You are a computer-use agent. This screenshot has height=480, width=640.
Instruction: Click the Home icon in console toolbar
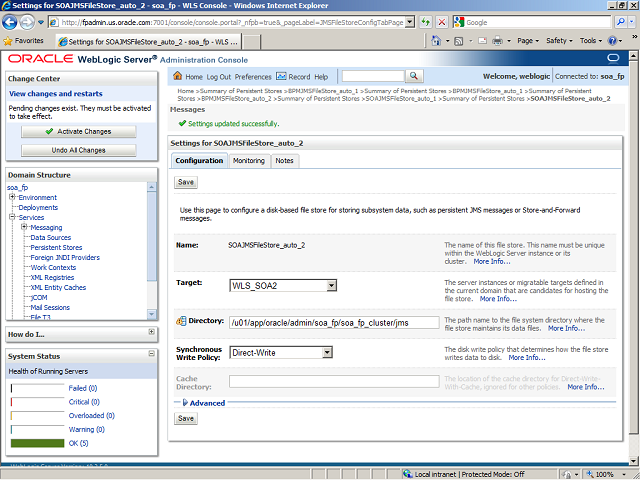178,77
